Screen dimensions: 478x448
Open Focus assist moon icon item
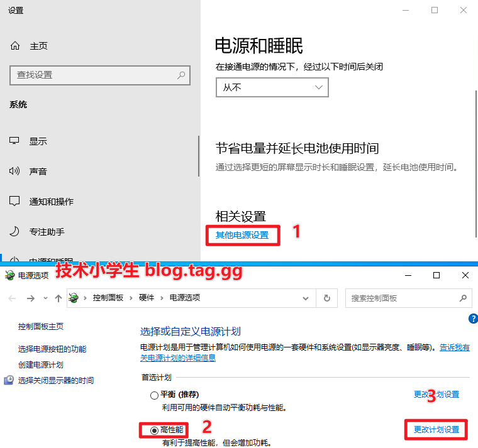[x=15, y=232]
